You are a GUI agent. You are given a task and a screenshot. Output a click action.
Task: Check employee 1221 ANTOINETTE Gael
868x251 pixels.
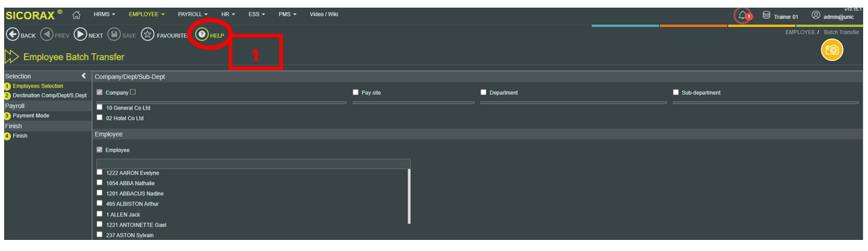[100, 225]
